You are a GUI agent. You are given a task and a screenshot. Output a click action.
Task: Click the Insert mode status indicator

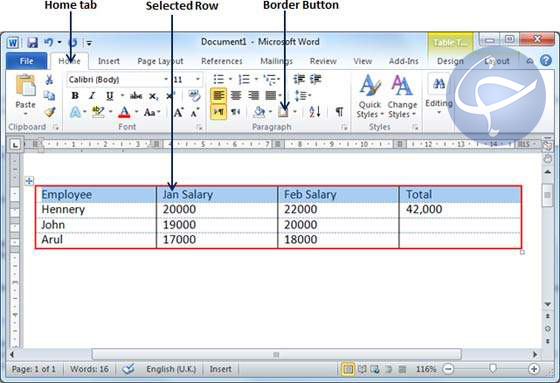pyautogui.click(x=220, y=369)
